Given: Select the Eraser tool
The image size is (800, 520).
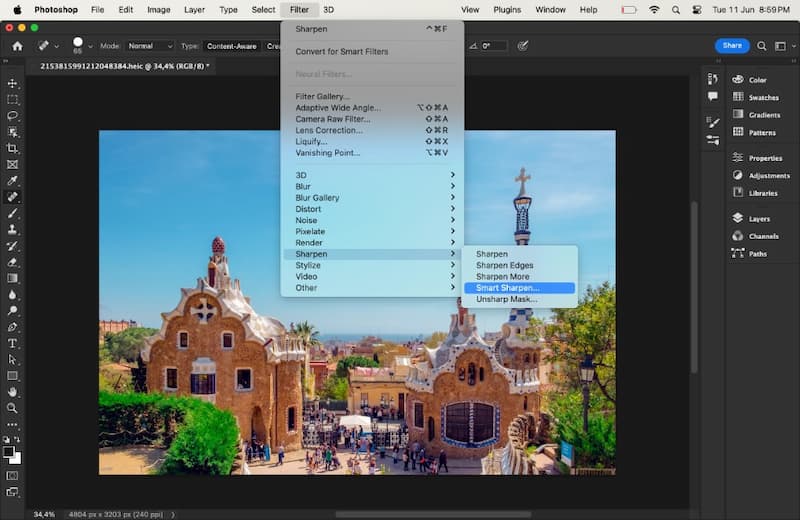Looking at the screenshot, I should coord(12,262).
